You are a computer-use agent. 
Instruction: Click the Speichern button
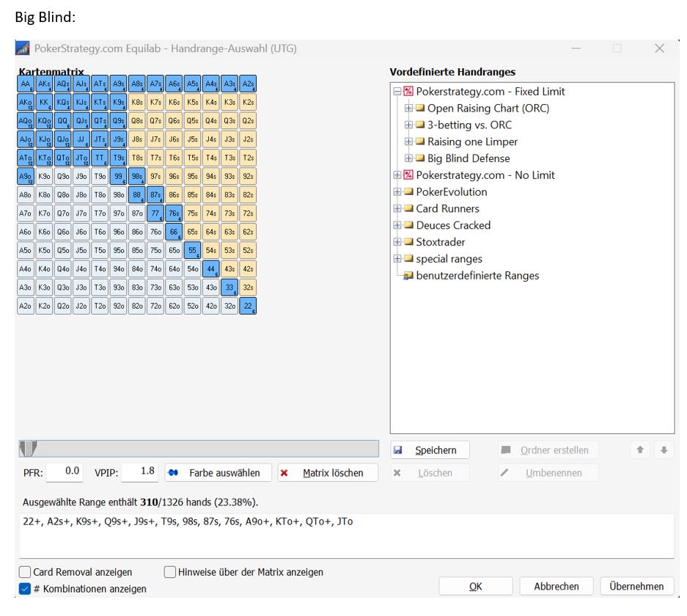(x=430, y=450)
